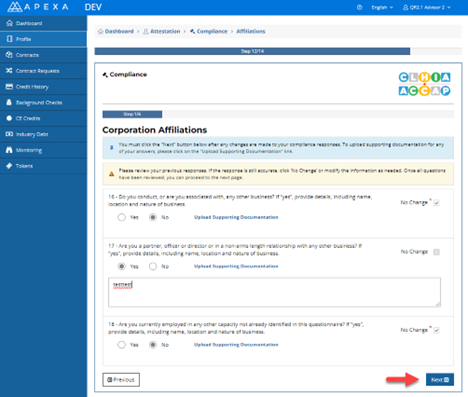Click the gavel icon beside Compliance heading

[105, 75]
